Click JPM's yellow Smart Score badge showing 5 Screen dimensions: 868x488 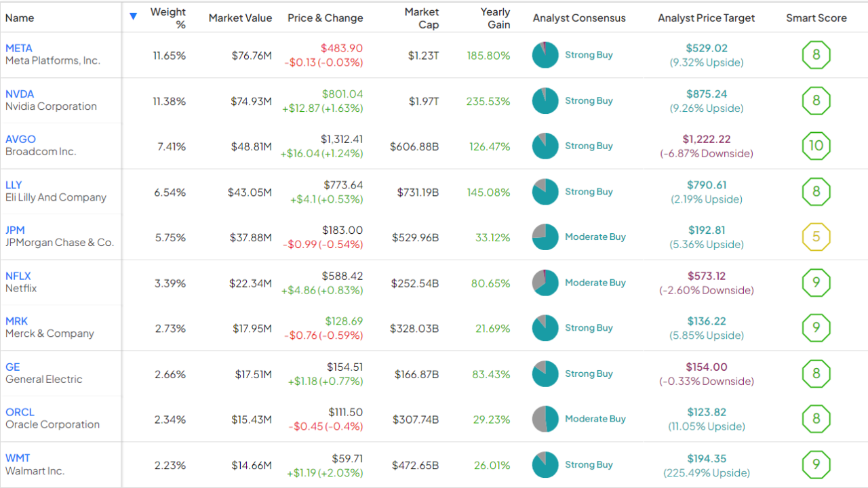click(816, 237)
